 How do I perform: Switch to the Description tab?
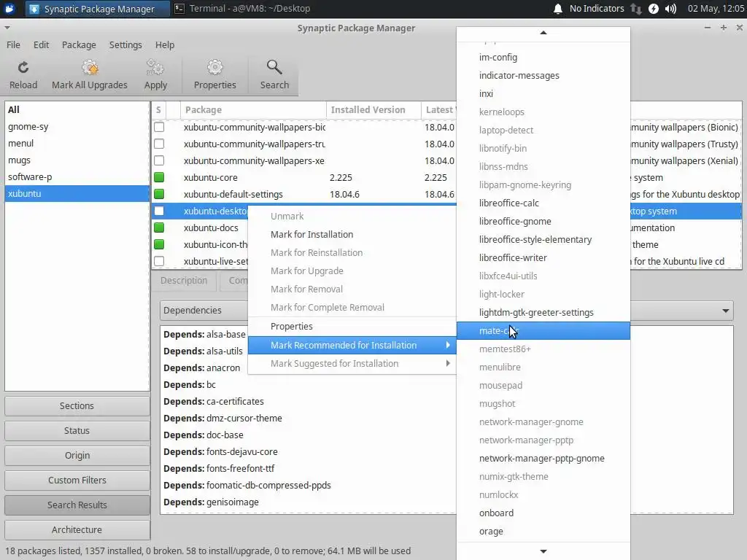(184, 281)
